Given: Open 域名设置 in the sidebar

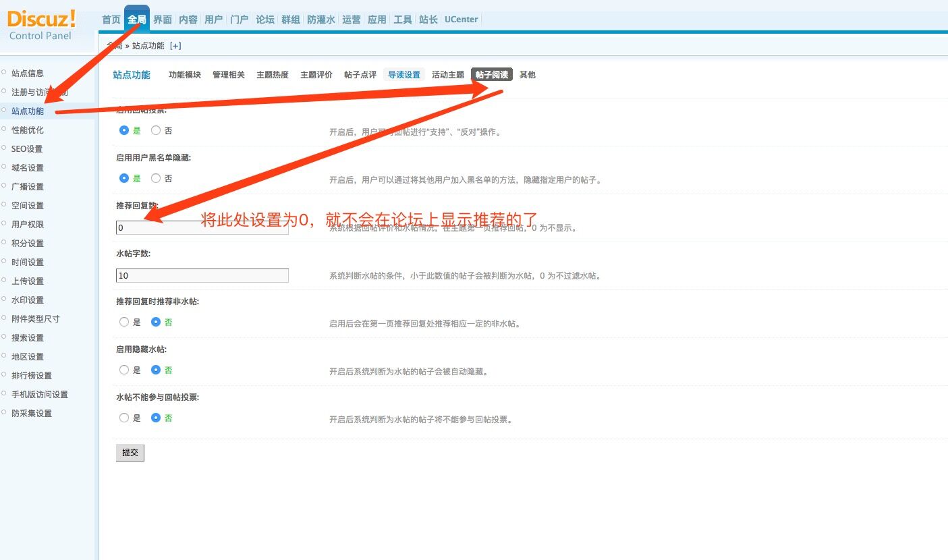Looking at the screenshot, I should 28,168.
